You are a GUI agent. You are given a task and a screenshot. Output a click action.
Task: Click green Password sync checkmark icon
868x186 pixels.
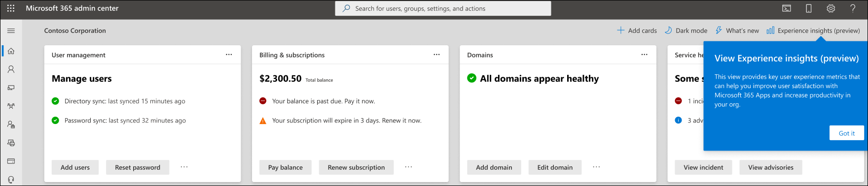55,120
